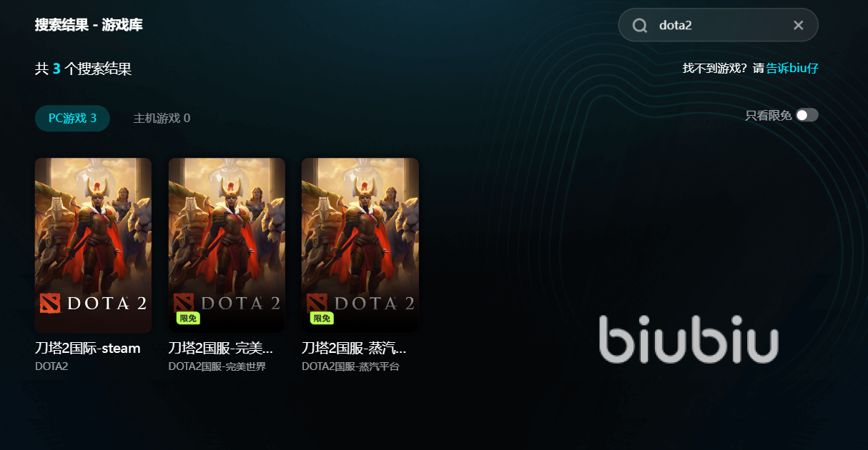Click the search magnifier icon
The width and height of the screenshot is (868, 450).
(x=640, y=26)
